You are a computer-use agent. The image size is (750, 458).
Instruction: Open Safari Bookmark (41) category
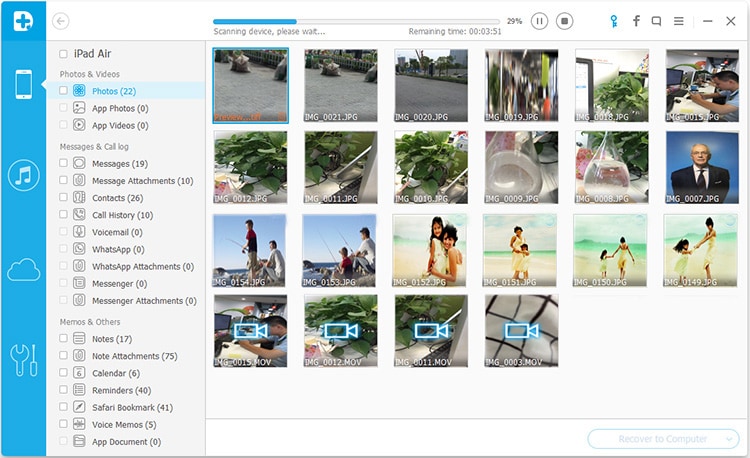coord(132,407)
